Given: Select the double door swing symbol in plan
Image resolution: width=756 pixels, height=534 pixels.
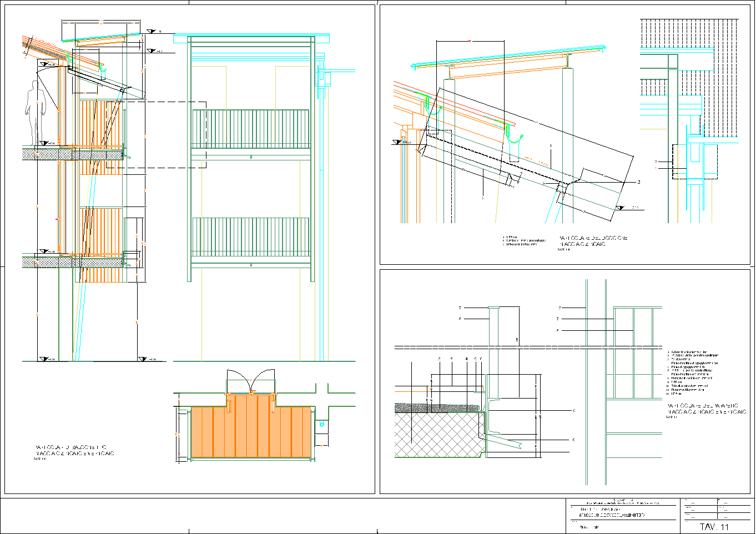Looking at the screenshot, I should [251, 381].
